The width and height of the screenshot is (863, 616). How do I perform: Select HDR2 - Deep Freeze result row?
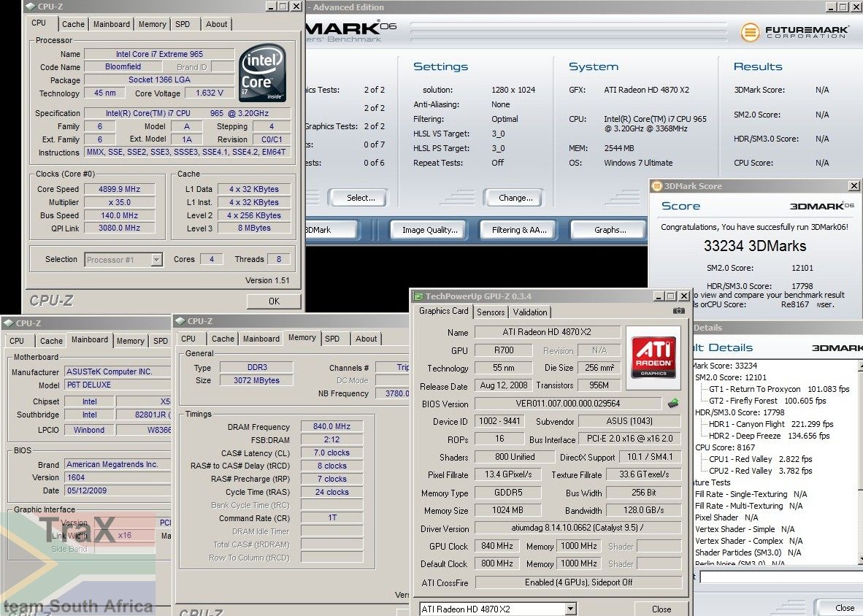click(770, 436)
